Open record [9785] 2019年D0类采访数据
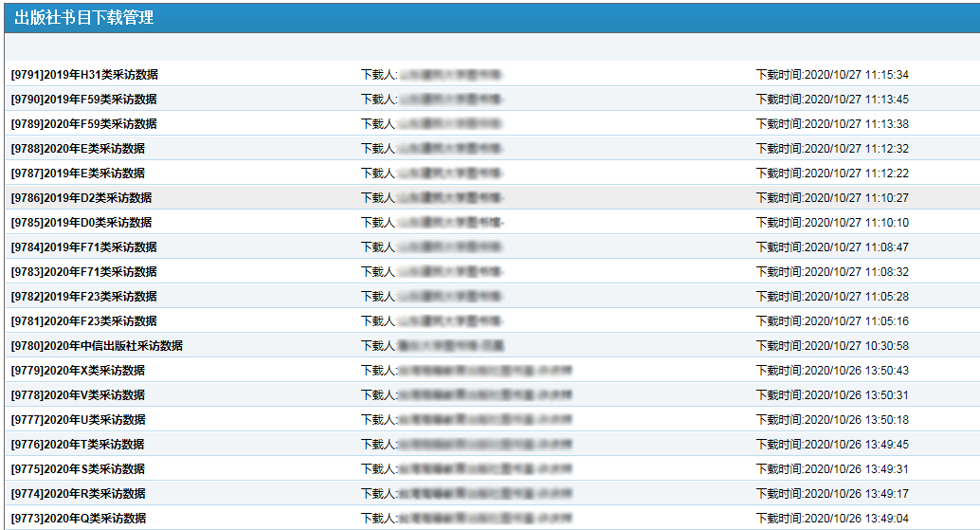The width and height of the screenshot is (980, 530). 82,223
